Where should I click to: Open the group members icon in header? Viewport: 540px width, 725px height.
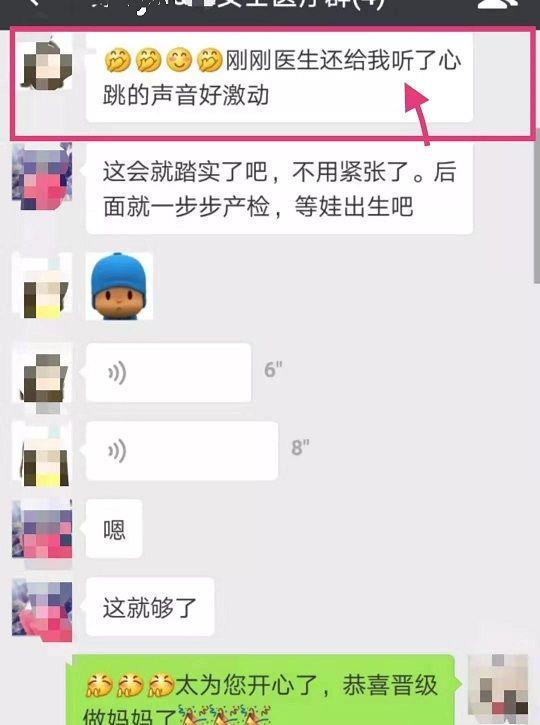pos(497,4)
